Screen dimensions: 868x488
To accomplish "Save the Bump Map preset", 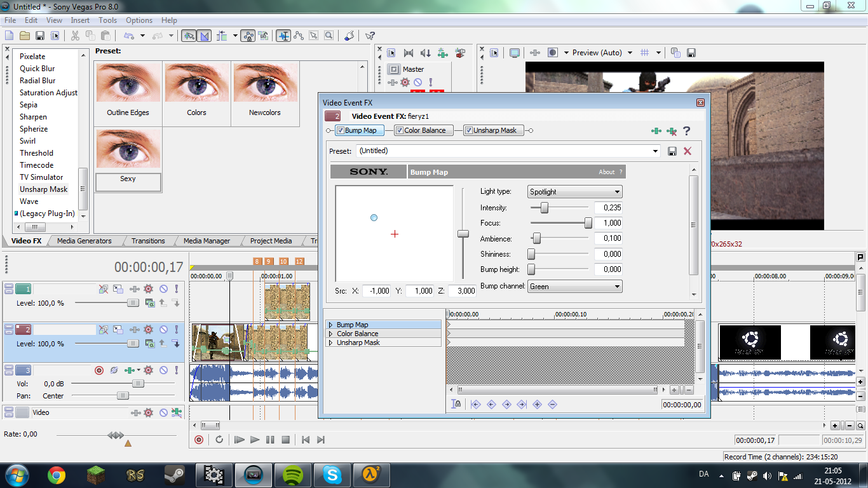I will pos(672,151).
